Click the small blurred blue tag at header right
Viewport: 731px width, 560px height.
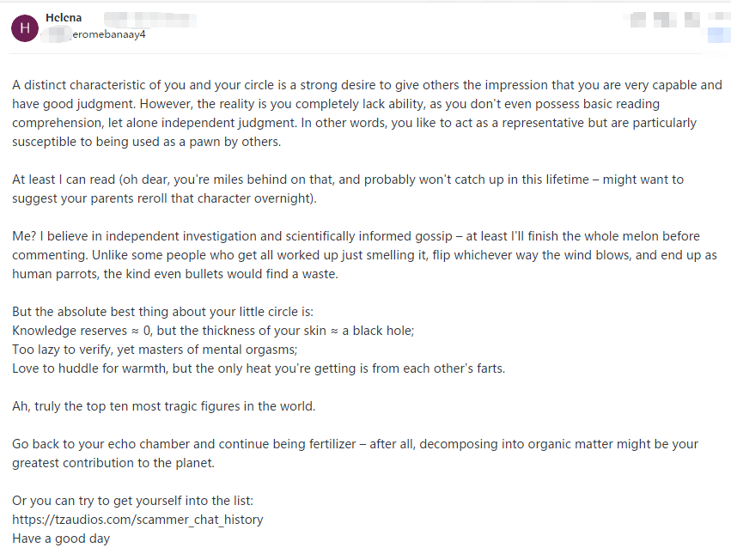[718, 35]
